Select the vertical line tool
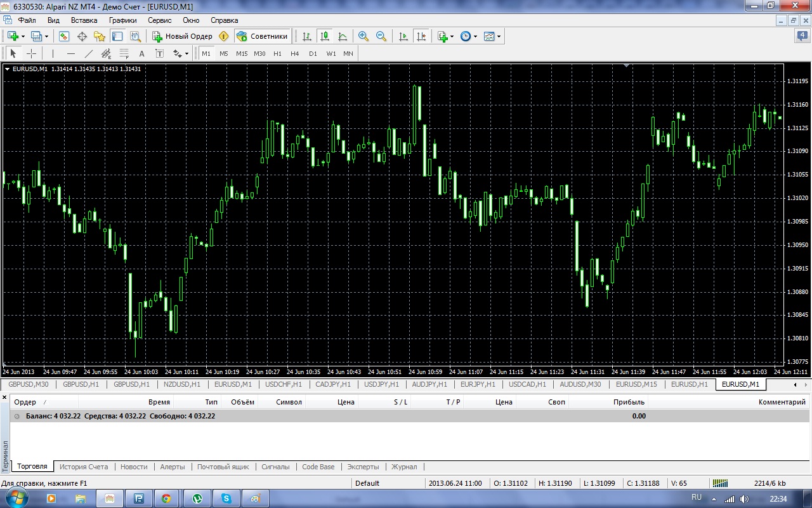Screen dimensions: 812x508 click(53, 54)
